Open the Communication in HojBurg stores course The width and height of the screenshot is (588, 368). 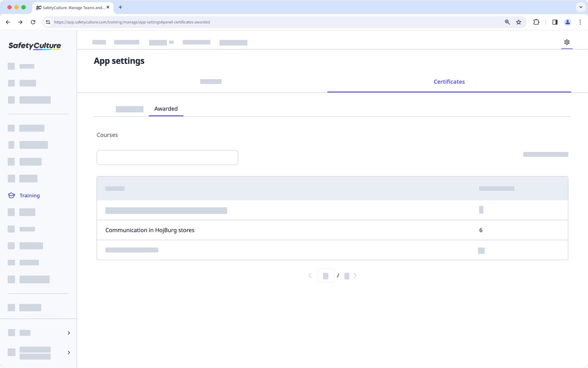150,230
